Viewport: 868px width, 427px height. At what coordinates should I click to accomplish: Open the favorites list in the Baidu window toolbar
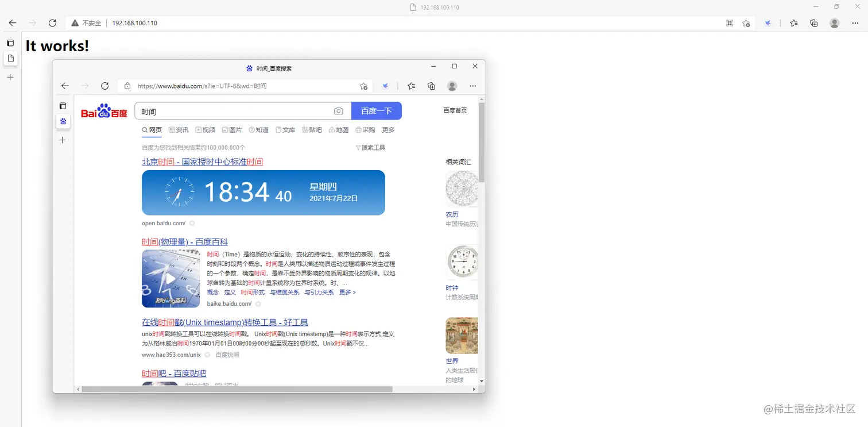(x=411, y=86)
